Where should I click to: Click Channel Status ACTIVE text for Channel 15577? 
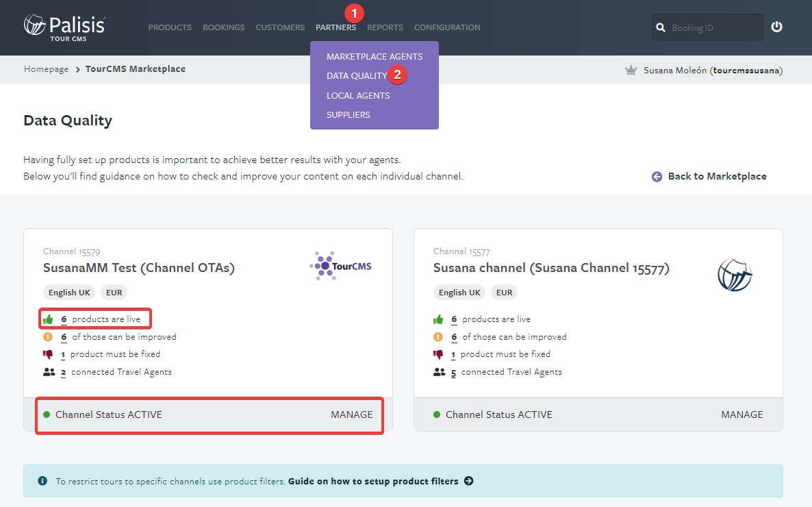pyautogui.click(x=499, y=415)
